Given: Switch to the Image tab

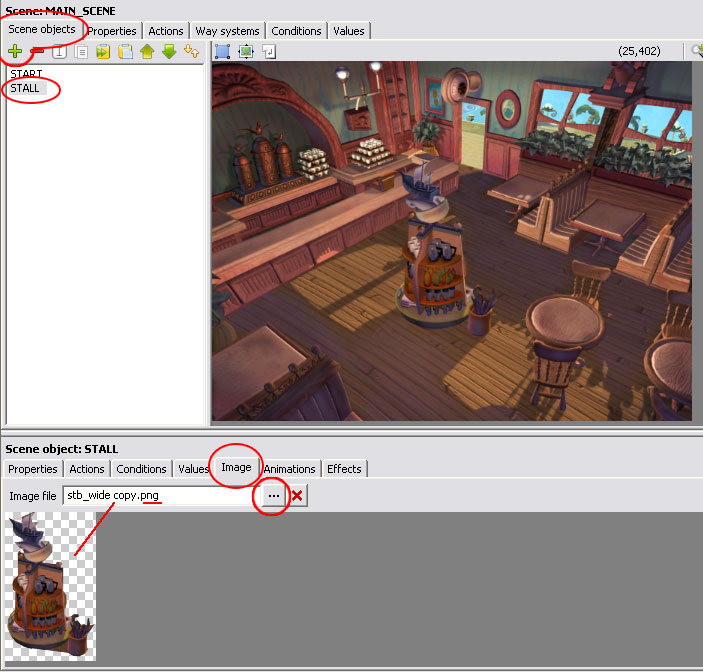Looking at the screenshot, I should [x=236, y=467].
